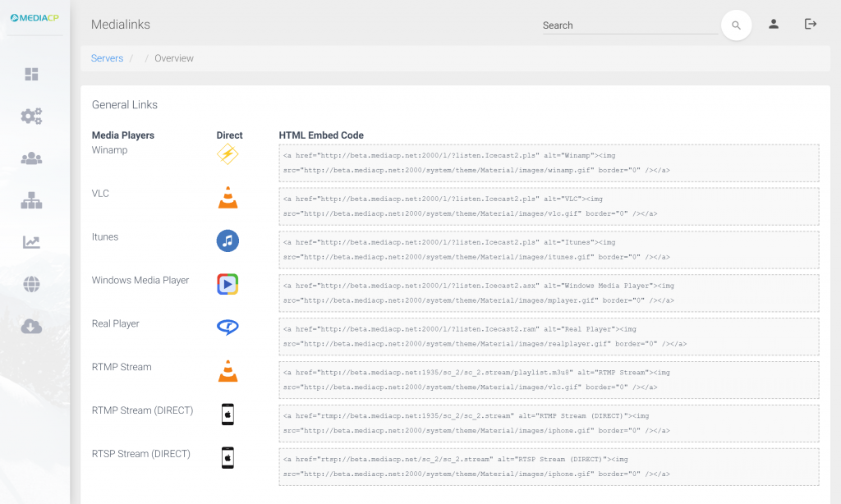
Task: Open the user account profile icon
Action: pos(774,25)
